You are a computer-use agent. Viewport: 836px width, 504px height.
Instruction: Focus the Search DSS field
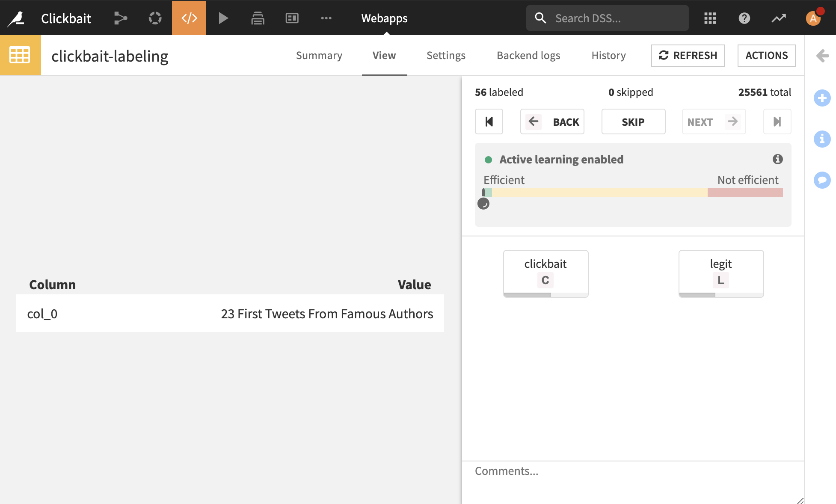tap(607, 18)
